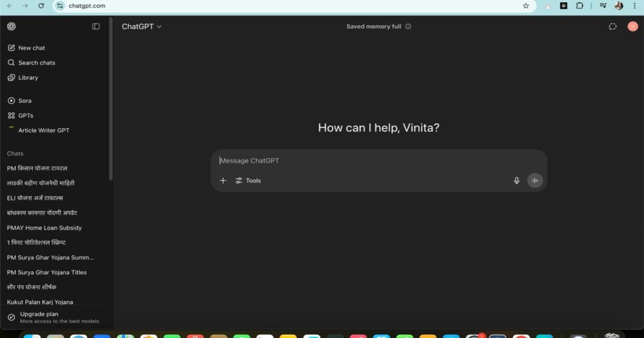Click the Chats section header

(x=15, y=153)
